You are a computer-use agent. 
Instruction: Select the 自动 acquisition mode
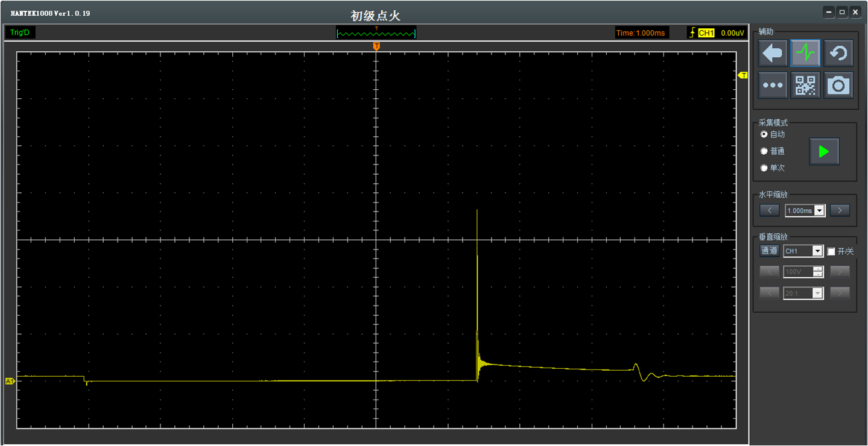pos(764,134)
